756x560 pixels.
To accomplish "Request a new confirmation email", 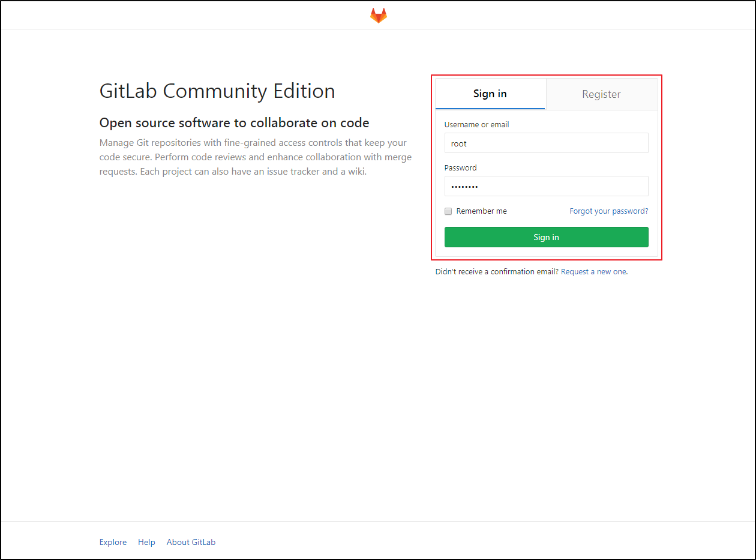I will coord(594,272).
